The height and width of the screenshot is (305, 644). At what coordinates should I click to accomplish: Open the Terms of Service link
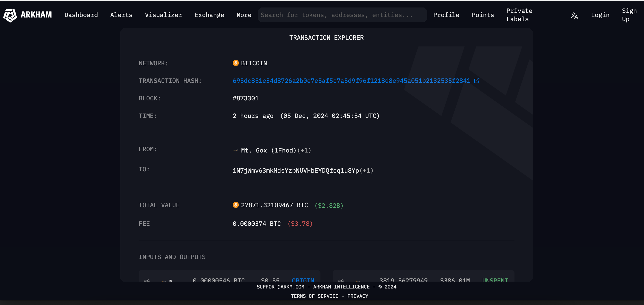coord(315,296)
